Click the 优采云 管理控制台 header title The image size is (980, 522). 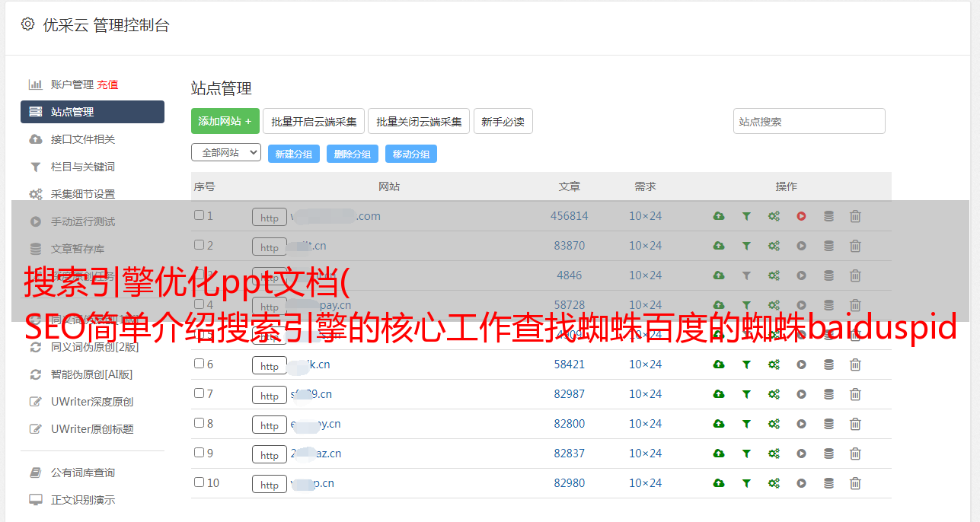[106, 25]
